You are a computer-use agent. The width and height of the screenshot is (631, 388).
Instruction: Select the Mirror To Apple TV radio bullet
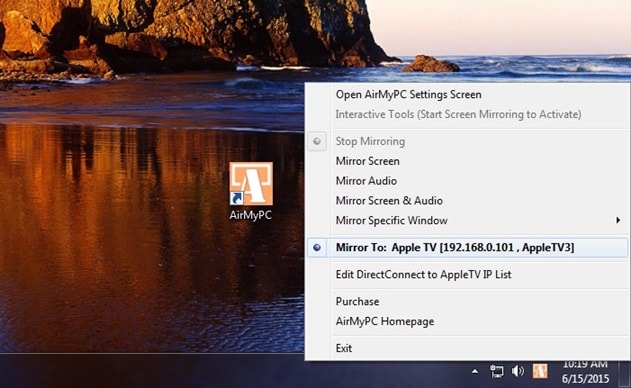click(x=317, y=248)
